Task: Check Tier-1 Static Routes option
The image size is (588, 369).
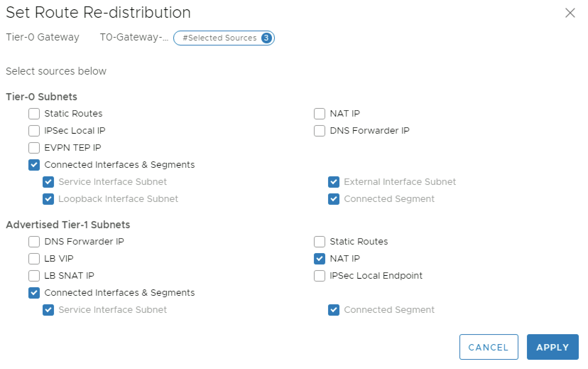Action: click(320, 242)
